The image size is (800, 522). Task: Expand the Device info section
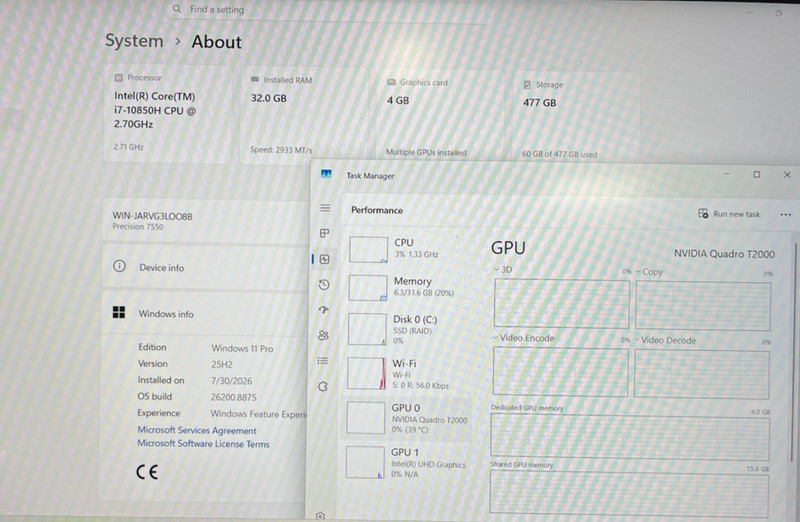point(207,267)
